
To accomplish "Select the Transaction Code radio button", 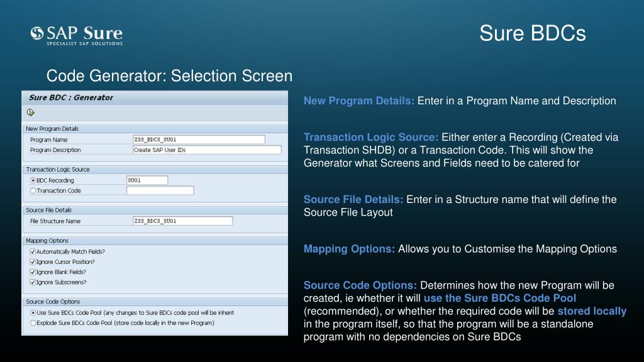I will (x=33, y=191).
